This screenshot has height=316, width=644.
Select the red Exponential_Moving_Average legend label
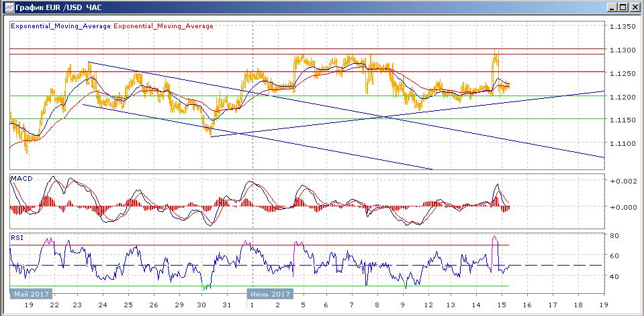coord(164,26)
